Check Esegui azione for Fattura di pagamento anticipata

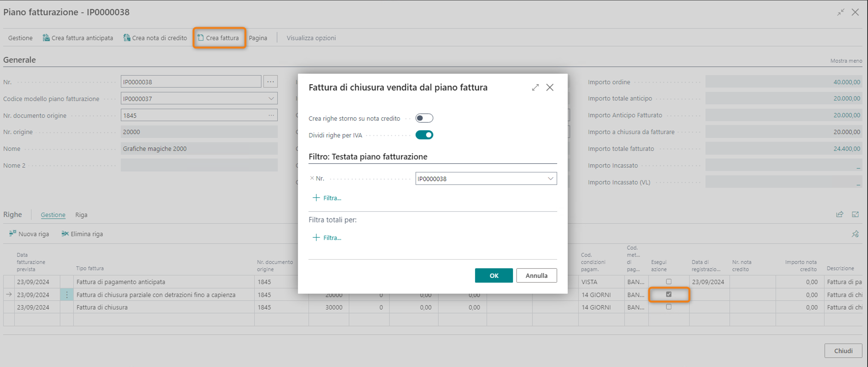(x=669, y=282)
